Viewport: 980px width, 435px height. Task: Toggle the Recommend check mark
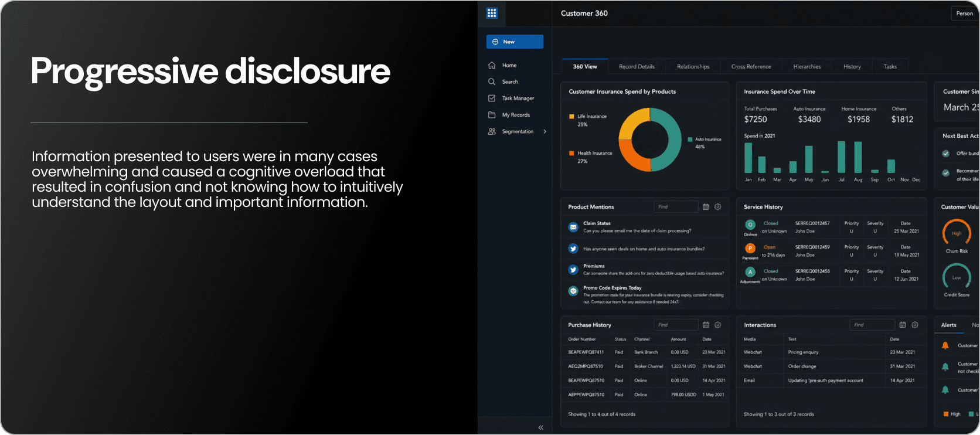(945, 173)
